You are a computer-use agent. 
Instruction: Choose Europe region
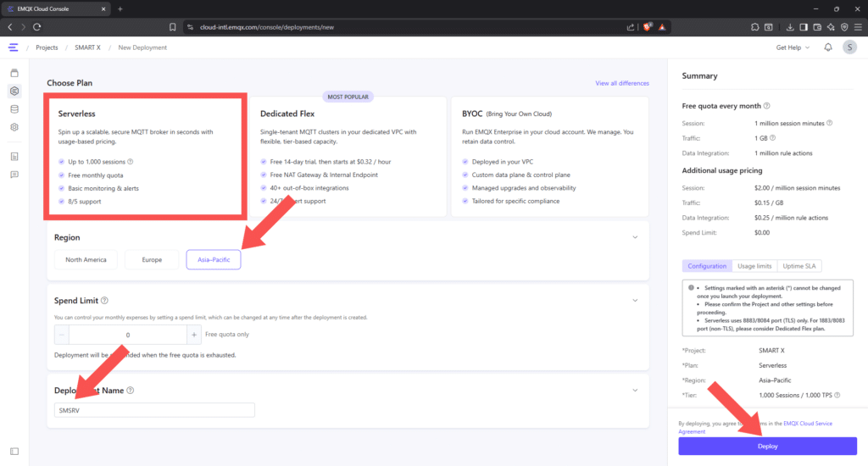pos(152,259)
